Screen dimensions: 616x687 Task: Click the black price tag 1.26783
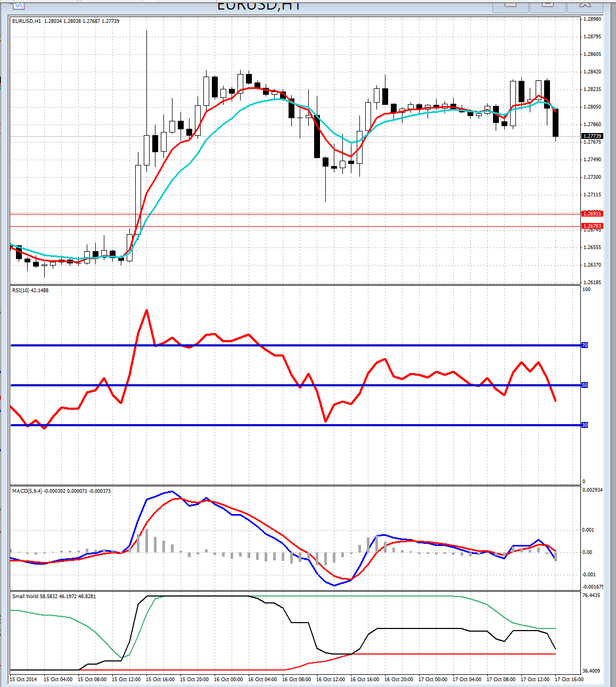point(592,226)
